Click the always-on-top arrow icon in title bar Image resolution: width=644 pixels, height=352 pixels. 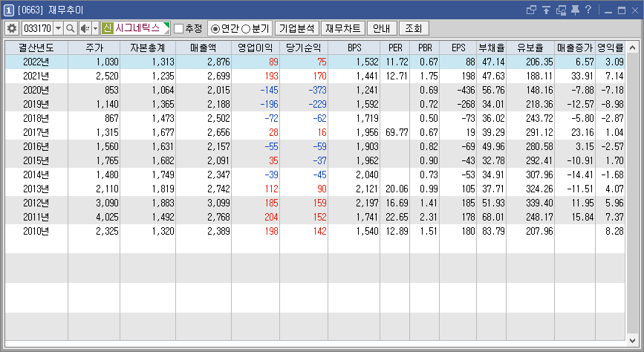[546, 10]
